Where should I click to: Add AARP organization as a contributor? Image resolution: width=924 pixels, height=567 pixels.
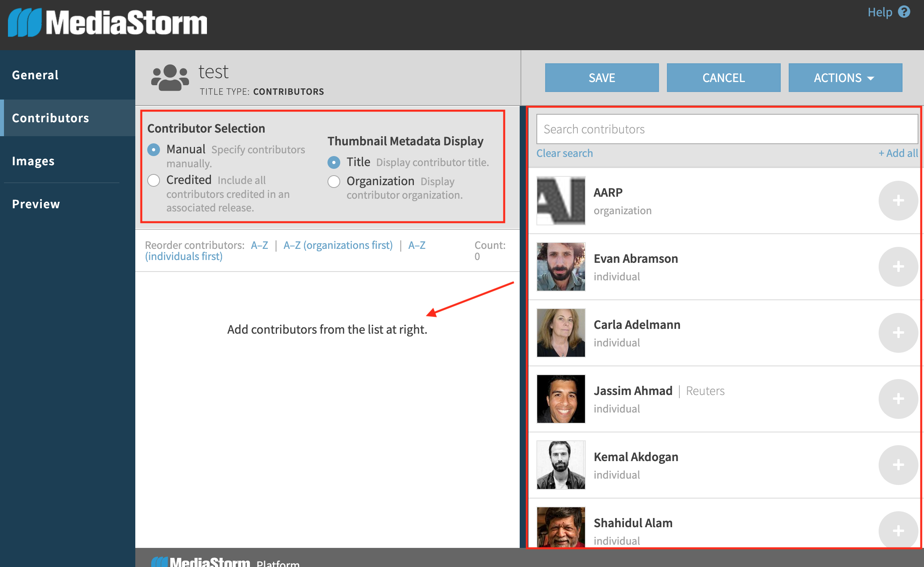coord(898,201)
